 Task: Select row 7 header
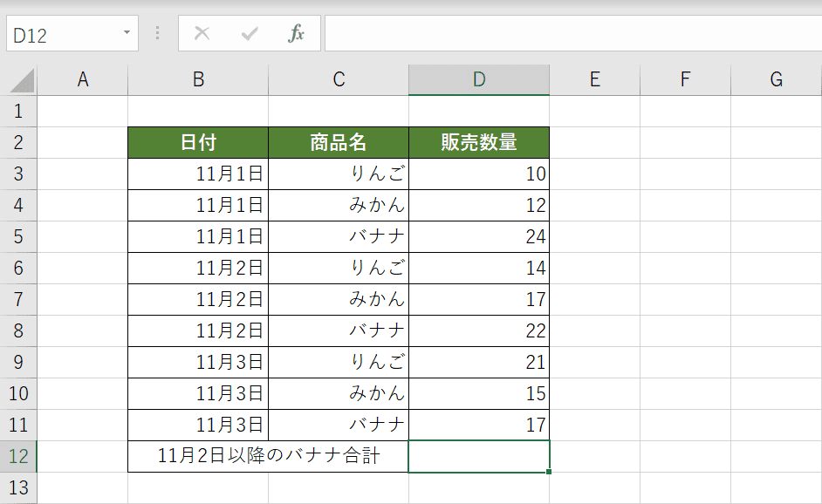(18, 300)
